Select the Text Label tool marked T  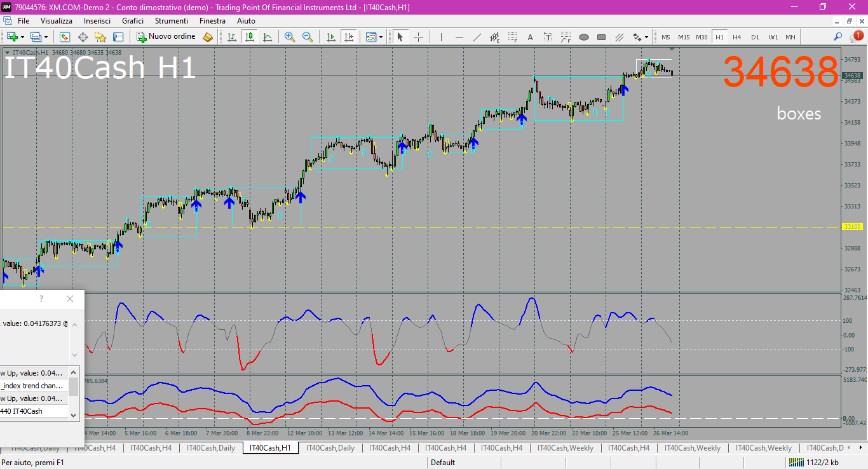pos(548,37)
